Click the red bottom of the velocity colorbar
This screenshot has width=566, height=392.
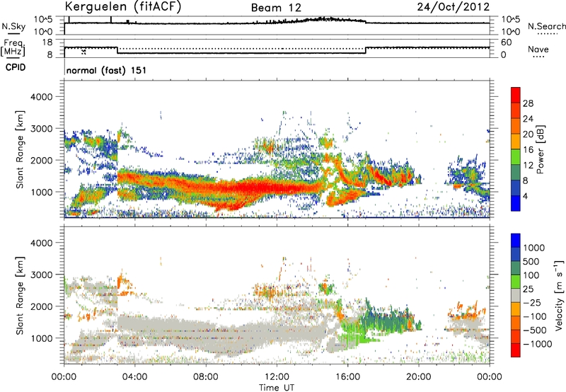point(516,350)
